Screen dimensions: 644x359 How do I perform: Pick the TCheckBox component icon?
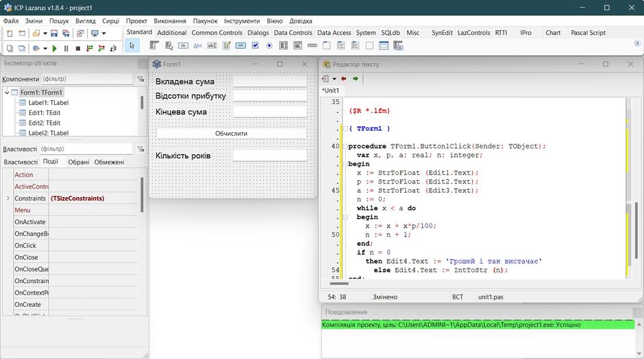(255, 46)
